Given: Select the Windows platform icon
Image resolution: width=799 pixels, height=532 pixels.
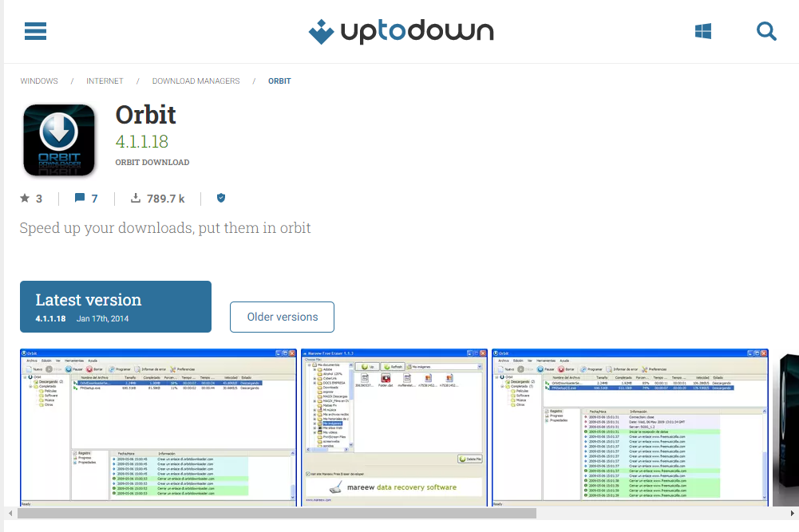Looking at the screenshot, I should pos(702,30).
